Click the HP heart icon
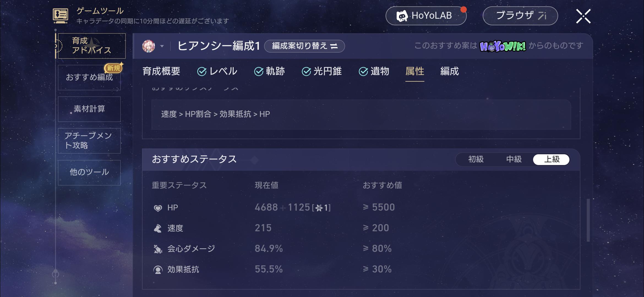 (x=158, y=208)
